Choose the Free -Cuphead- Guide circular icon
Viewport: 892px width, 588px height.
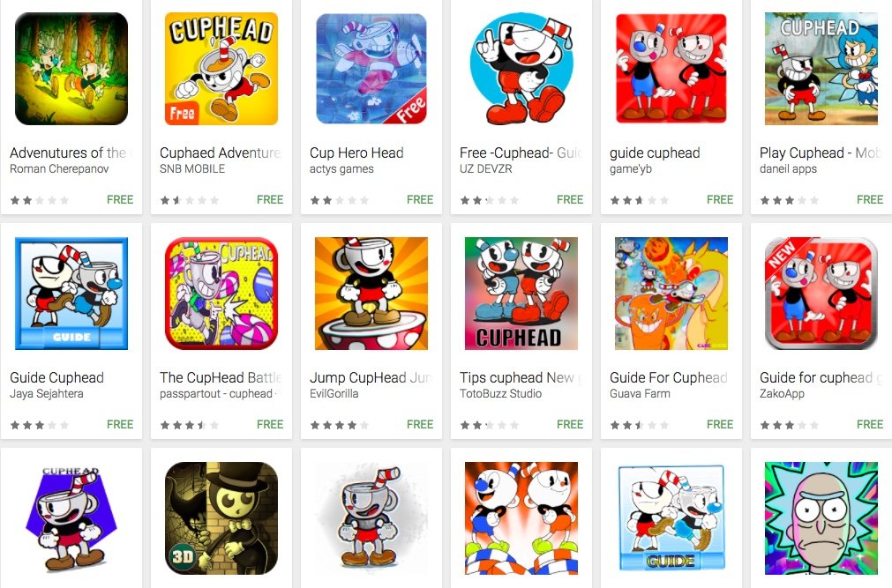pos(521,69)
